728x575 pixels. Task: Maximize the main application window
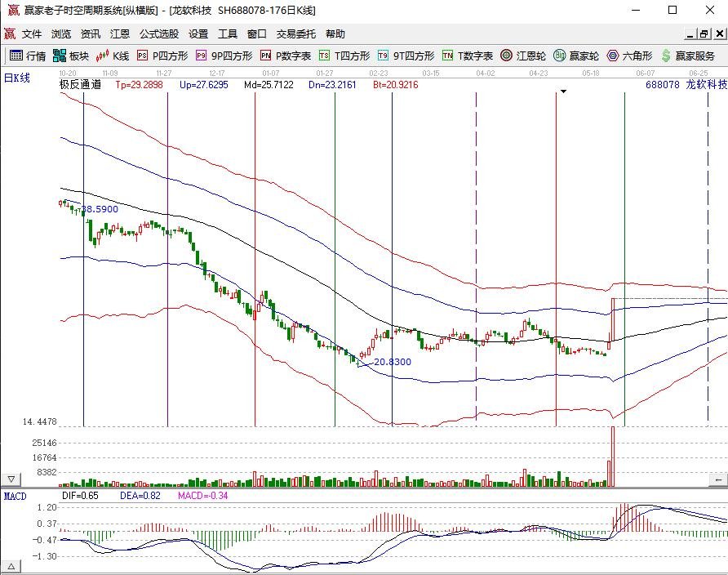[673, 10]
